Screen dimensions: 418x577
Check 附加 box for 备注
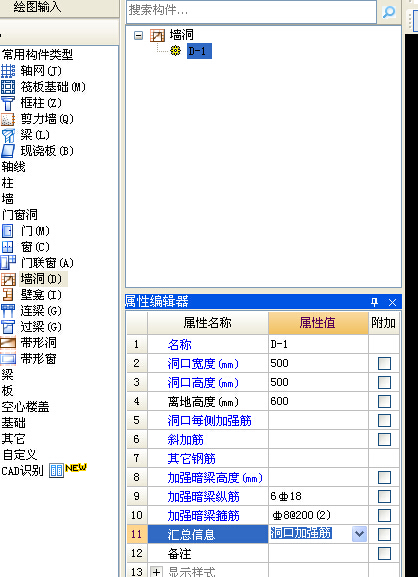point(384,553)
